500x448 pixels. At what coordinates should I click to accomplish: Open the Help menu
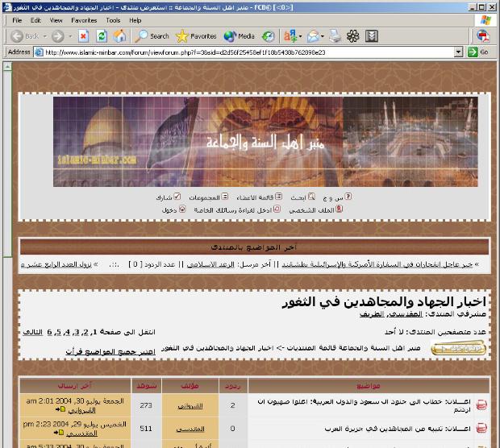(135, 20)
